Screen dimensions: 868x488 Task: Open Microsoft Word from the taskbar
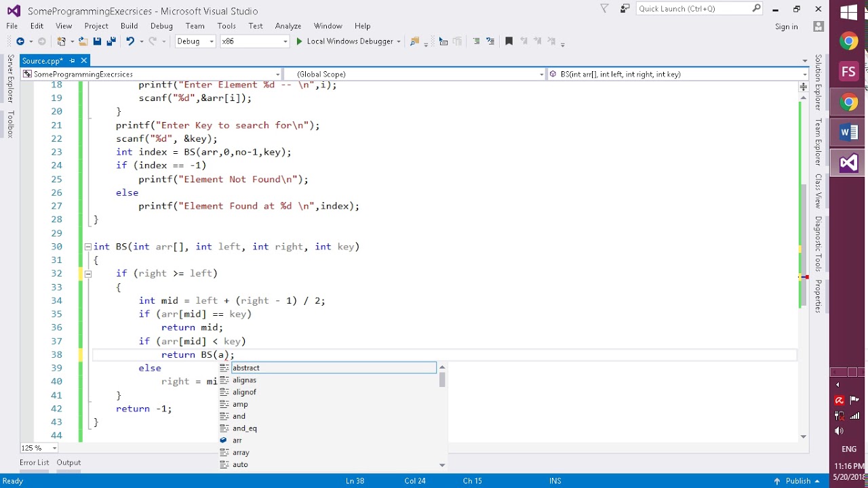[x=849, y=132]
